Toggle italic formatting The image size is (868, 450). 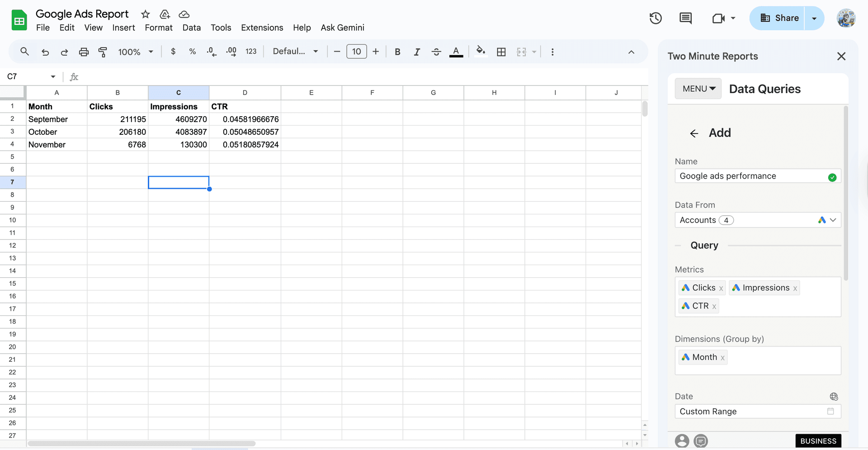click(417, 52)
